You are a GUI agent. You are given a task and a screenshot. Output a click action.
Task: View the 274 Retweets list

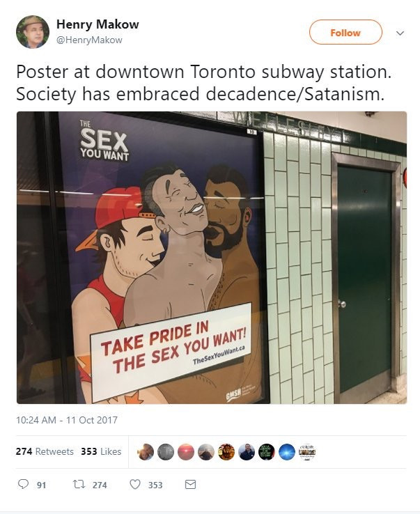pyautogui.click(x=45, y=451)
